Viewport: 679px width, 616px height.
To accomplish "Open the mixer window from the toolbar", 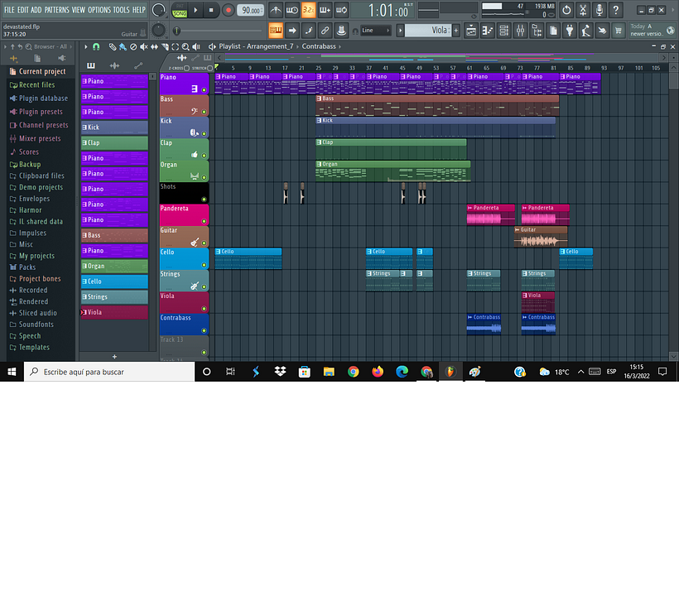I will 521,31.
